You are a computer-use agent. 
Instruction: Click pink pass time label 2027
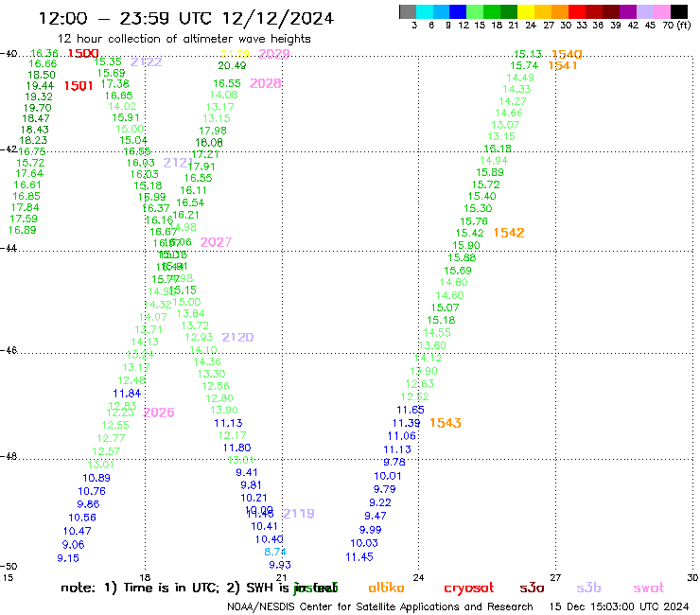pyautogui.click(x=216, y=242)
